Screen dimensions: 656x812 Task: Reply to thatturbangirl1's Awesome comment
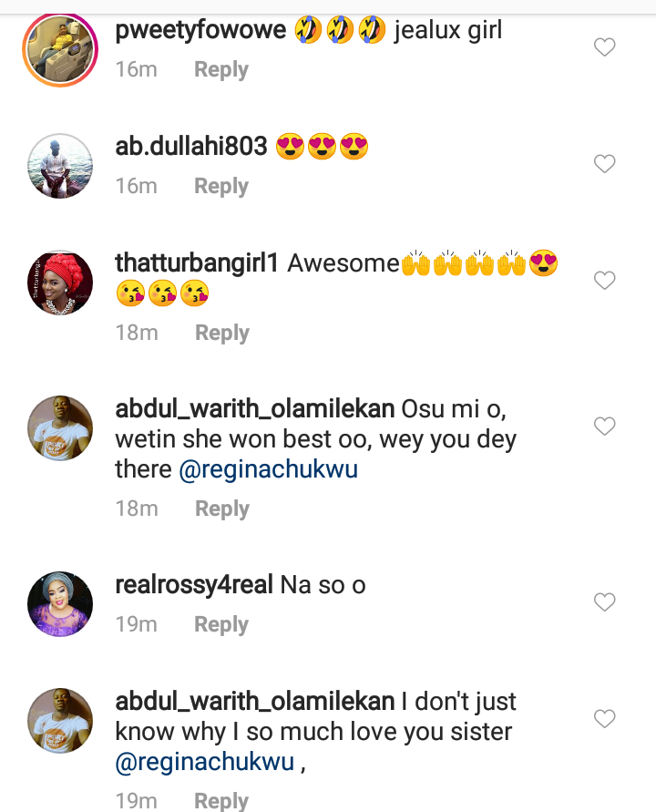click(222, 334)
